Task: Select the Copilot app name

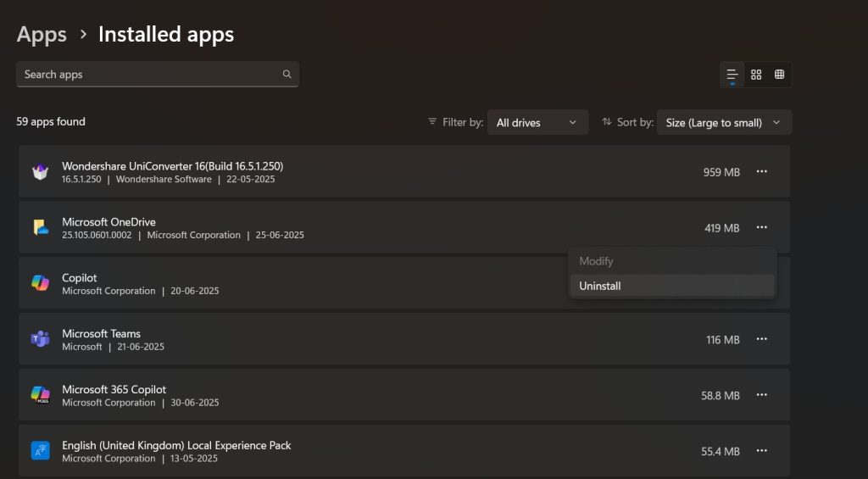Action: (79, 277)
